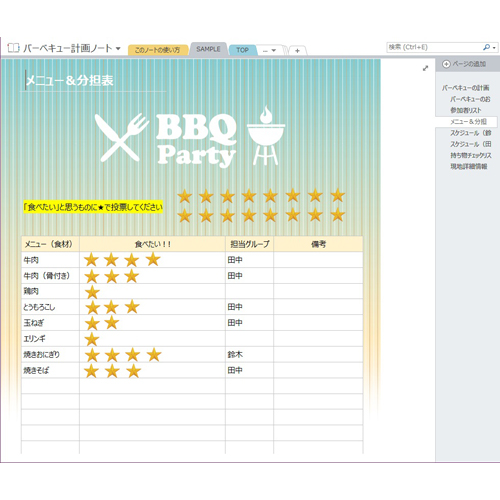Open the search scope dropdown arrow
Viewport: 500px width, 500px height.
pyautogui.click(x=494, y=48)
